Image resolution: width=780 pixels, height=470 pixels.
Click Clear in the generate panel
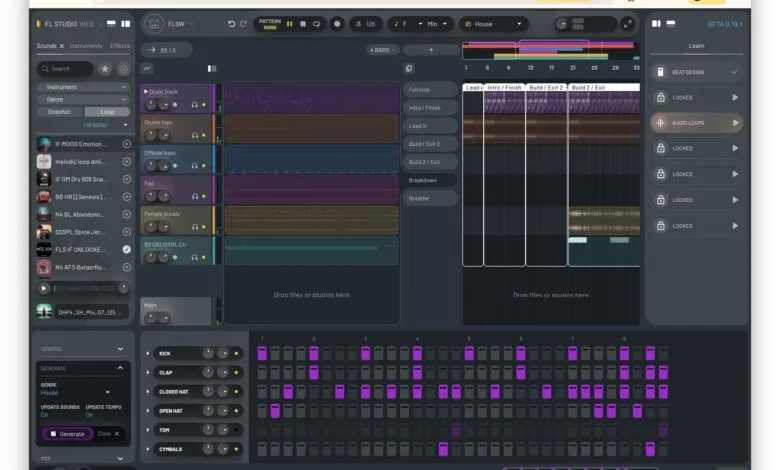click(108, 434)
